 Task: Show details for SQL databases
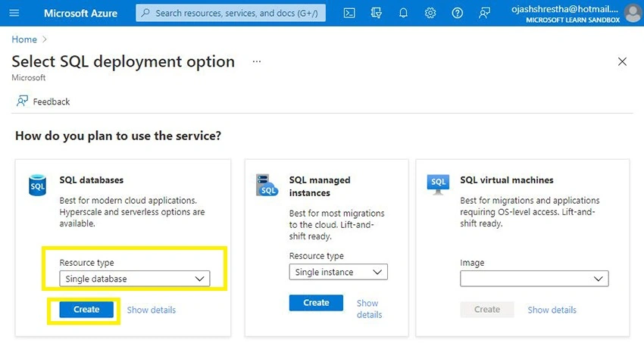tap(151, 310)
